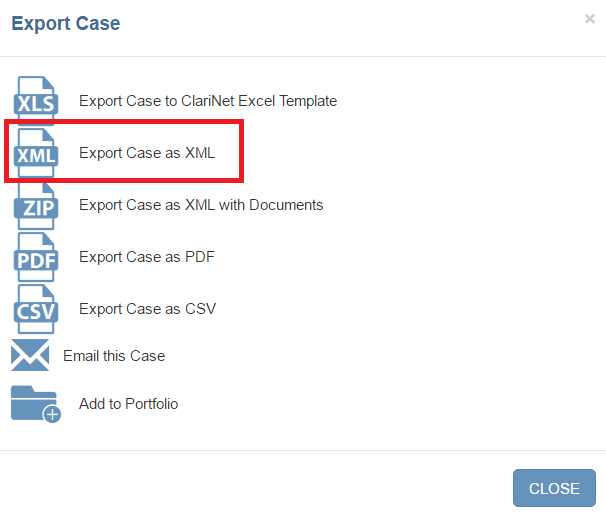This screenshot has width=606, height=515.
Task: Open Email this Case option
Action: click(114, 356)
